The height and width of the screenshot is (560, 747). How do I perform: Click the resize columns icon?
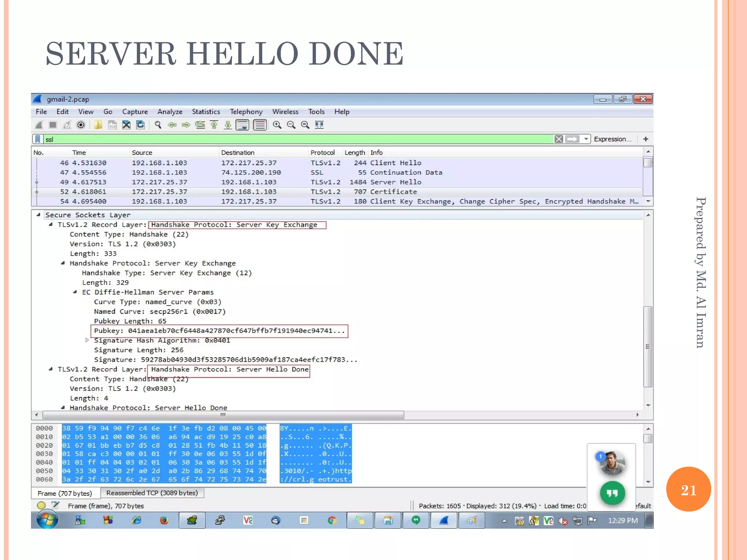coord(319,125)
